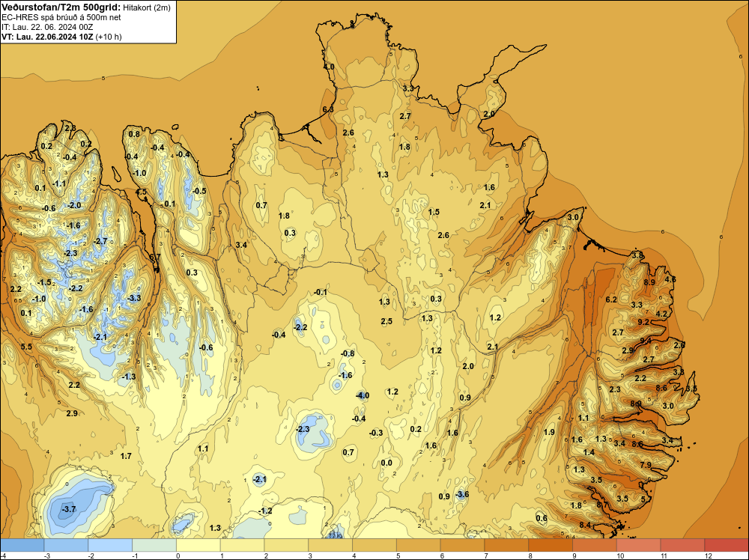Pick the legend swatch between 4 and 5
The width and height of the screenshot is (749, 560).
[x=374, y=545]
